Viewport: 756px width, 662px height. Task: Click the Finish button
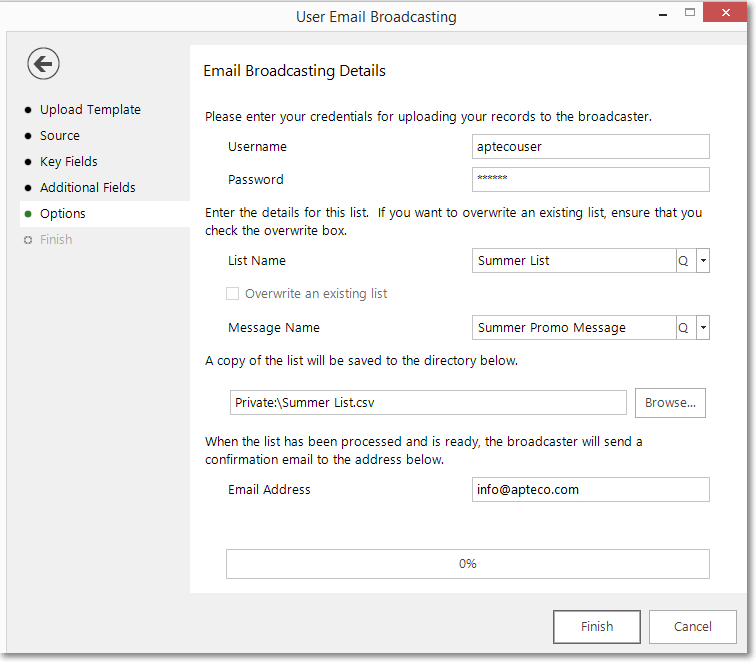597,627
